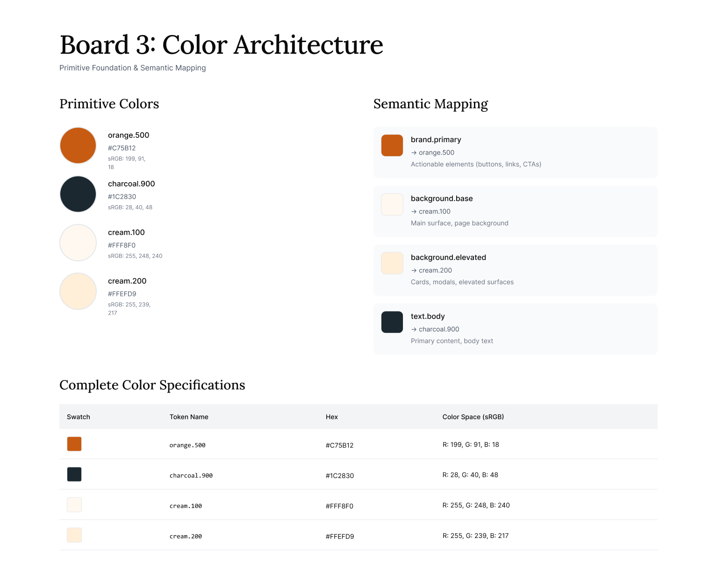Select the Token Name column header
This screenshot has width=717, height=588.
pyautogui.click(x=189, y=416)
